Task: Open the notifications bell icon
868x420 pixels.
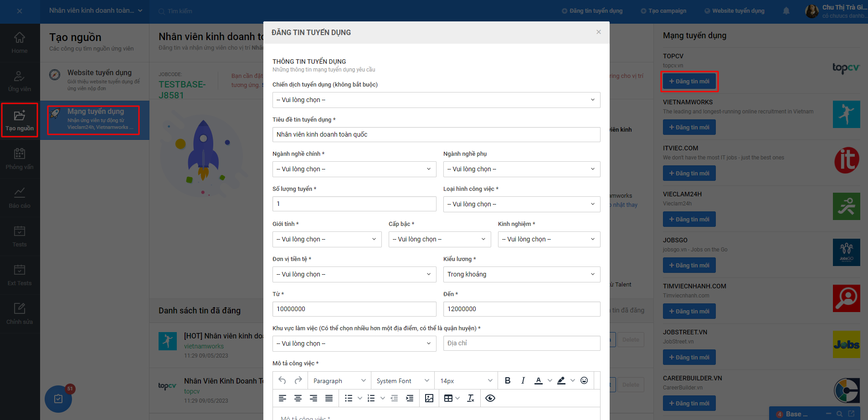Action: click(x=786, y=11)
